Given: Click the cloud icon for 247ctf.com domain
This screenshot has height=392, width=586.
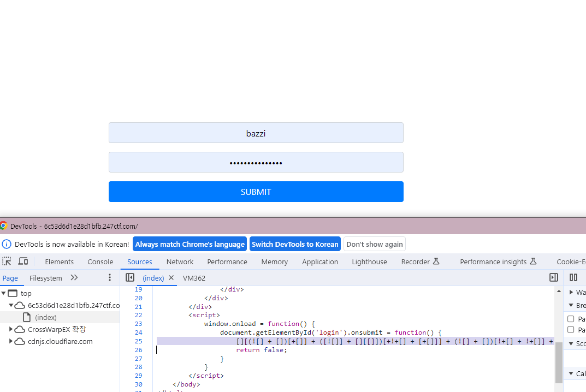Looking at the screenshot, I should tap(20, 305).
